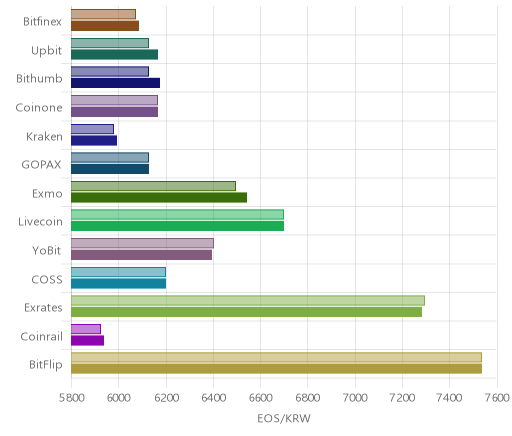Select the purple Coinone upper bar
512x436 pixels.
(114, 100)
